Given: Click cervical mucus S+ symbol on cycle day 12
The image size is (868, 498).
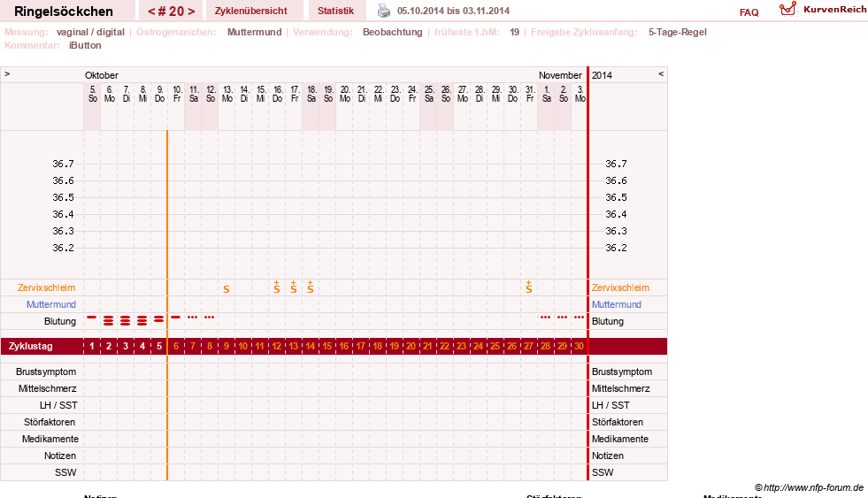Looking at the screenshot, I should (277, 287).
